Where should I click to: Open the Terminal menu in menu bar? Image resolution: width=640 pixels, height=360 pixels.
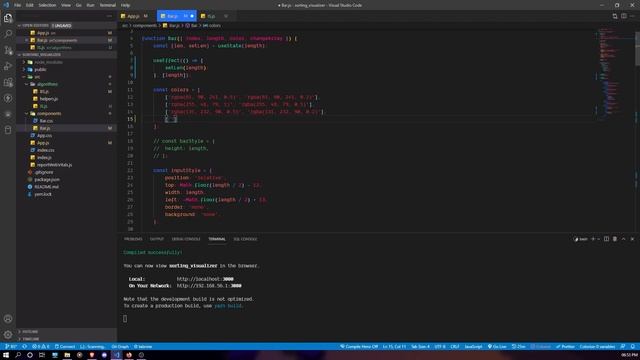pyautogui.click(x=107, y=5)
